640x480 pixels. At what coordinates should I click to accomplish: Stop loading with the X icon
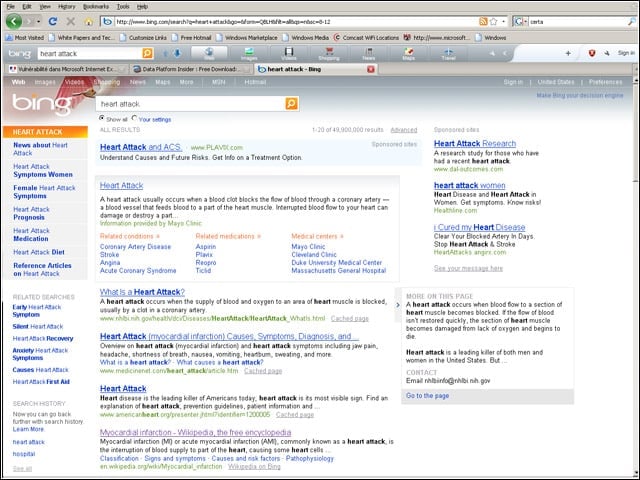(71, 21)
